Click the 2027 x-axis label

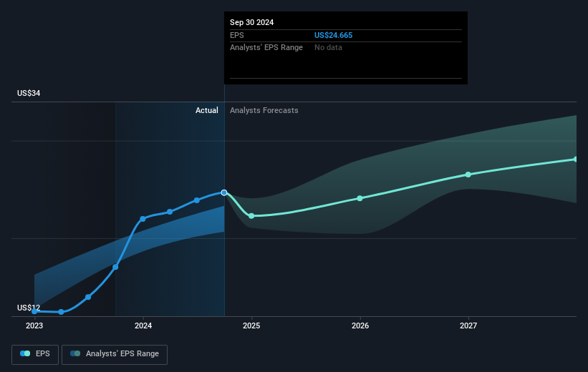pyautogui.click(x=468, y=325)
